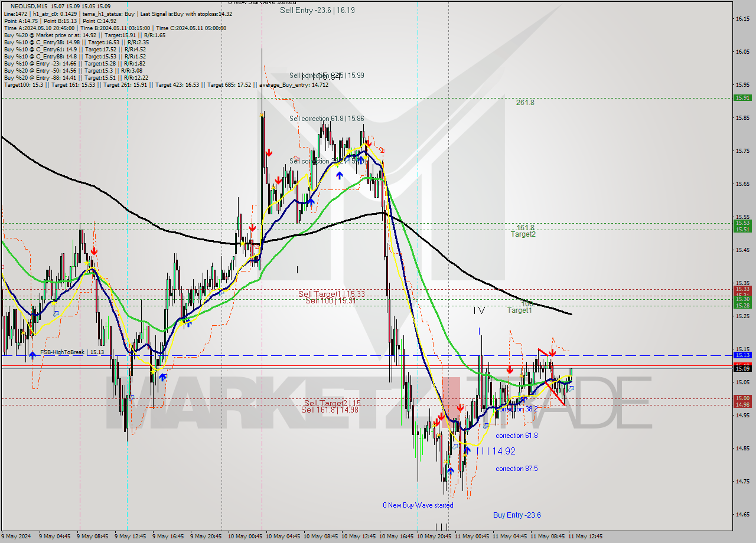Click the 'Time A:2024.05.10 20:45:00' info line
The width and height of the screenshot is (756, 543).
115,28
